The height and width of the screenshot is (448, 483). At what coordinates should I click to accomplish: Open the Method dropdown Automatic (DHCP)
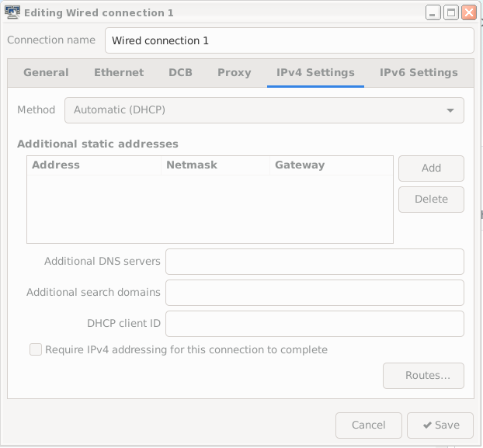(264, 110)
